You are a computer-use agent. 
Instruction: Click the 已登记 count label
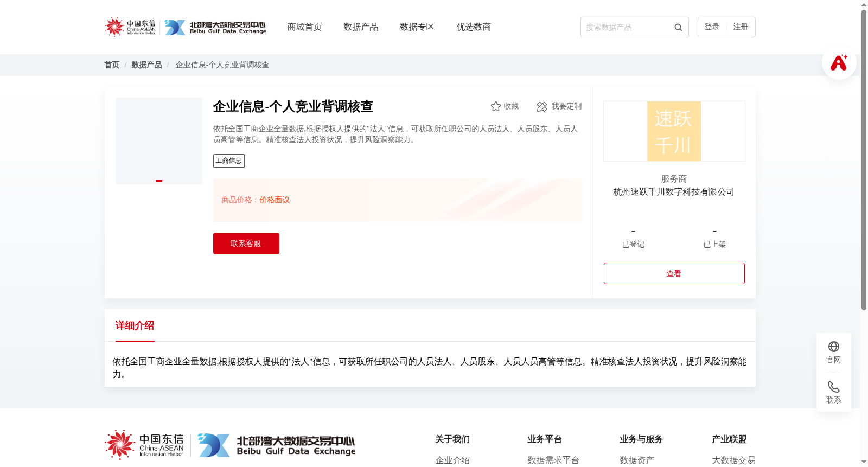pyautogui.click(x=633, y=245)
